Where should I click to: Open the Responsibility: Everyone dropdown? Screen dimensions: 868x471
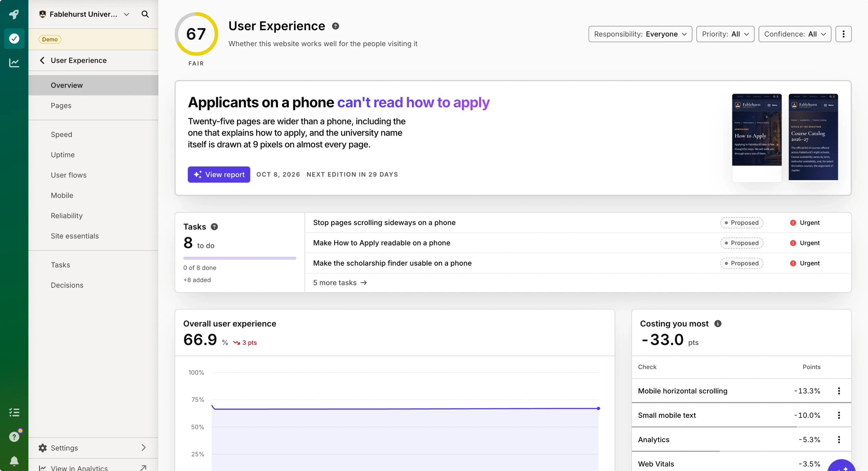pos(640,34)
